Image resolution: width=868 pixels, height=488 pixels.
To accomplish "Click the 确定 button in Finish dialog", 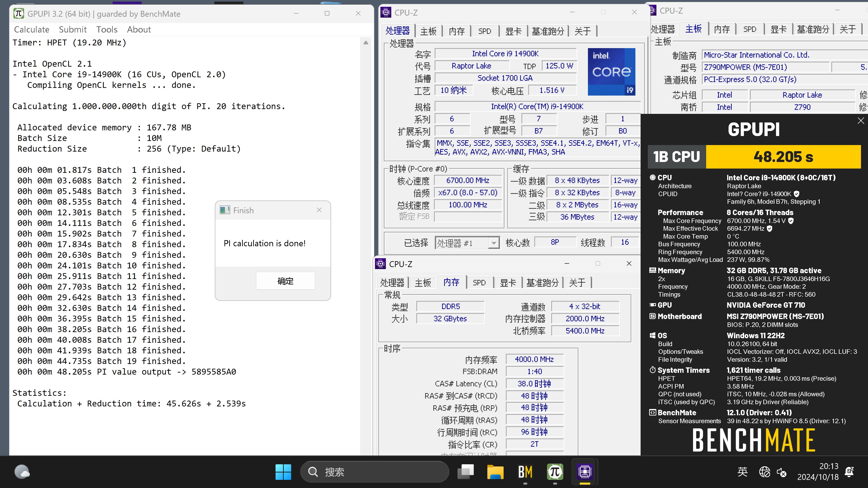I will (x=285, y=281).
